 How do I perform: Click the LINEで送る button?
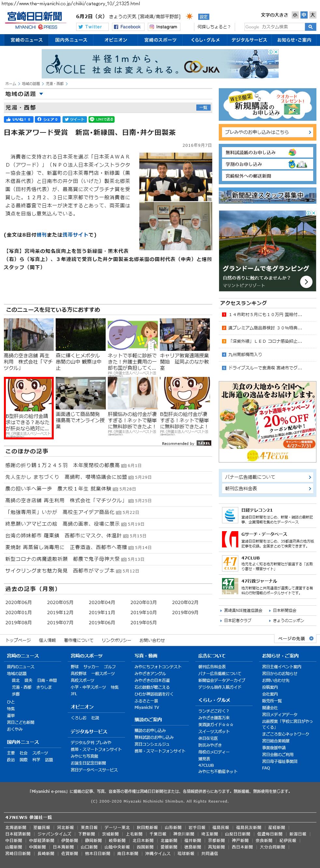(102, 119)
